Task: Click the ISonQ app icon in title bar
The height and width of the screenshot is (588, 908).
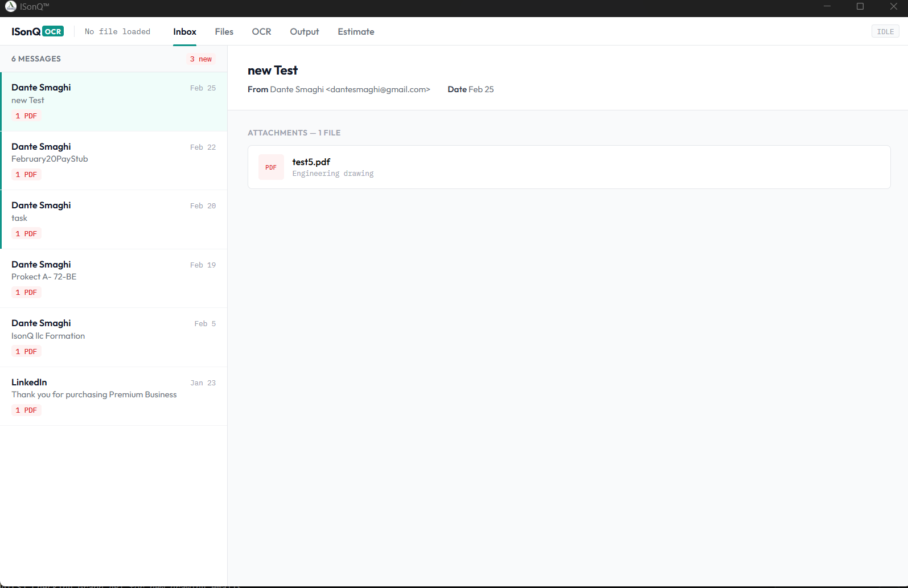Action: 11,7
